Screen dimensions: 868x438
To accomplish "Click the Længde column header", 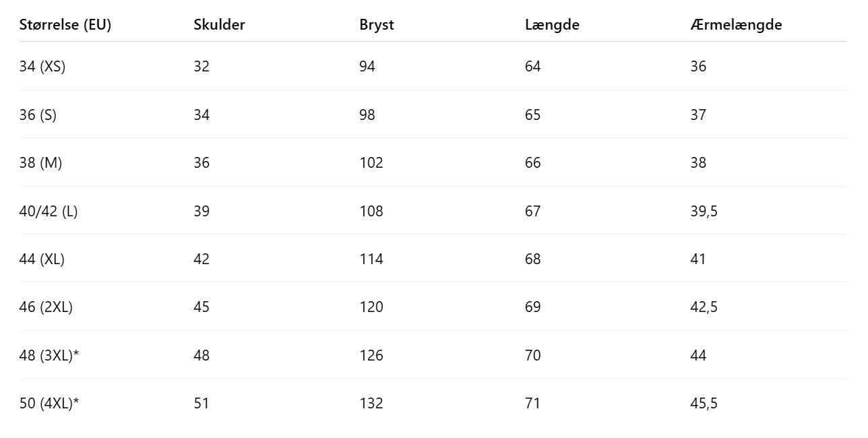I will tap(552, 25).
